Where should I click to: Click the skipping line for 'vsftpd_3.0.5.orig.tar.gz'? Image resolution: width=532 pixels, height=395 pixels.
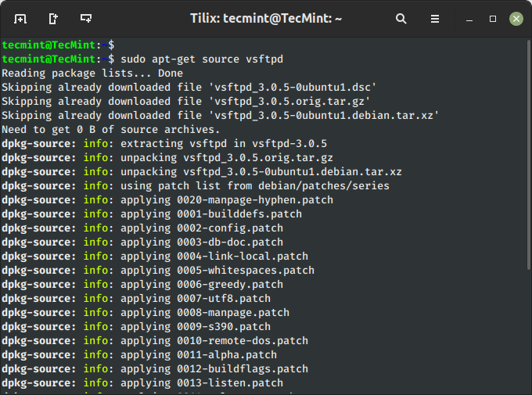point(186,102)
